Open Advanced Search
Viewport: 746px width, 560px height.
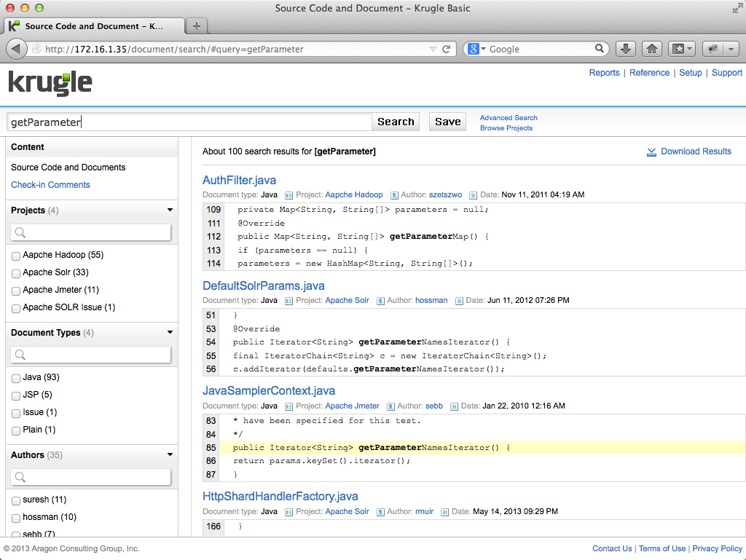click(509, 118)
